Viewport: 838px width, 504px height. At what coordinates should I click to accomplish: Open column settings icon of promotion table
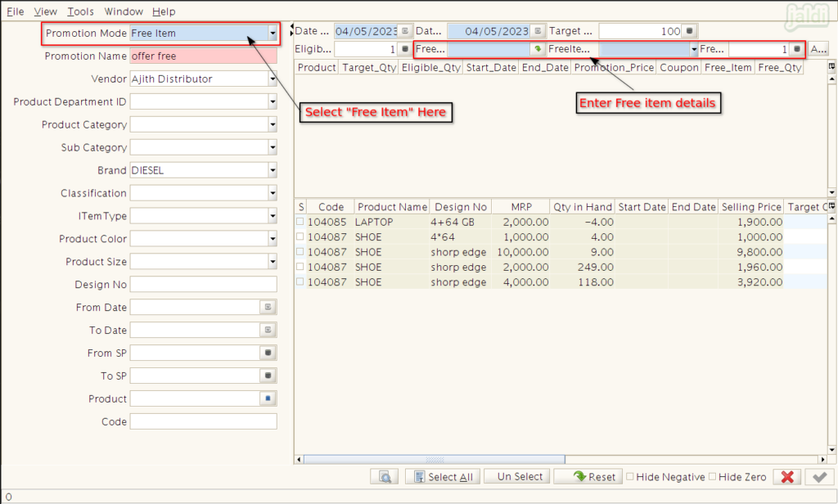tap(831, 67)
